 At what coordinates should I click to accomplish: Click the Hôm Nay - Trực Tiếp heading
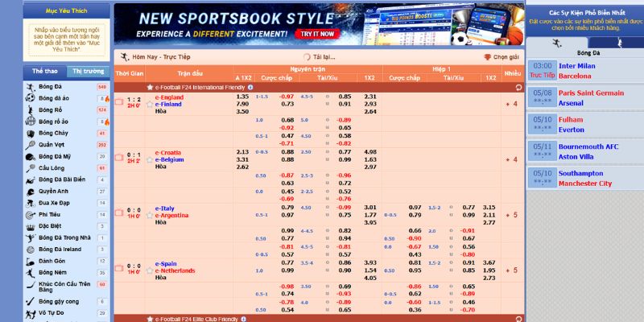click(161, 57)
